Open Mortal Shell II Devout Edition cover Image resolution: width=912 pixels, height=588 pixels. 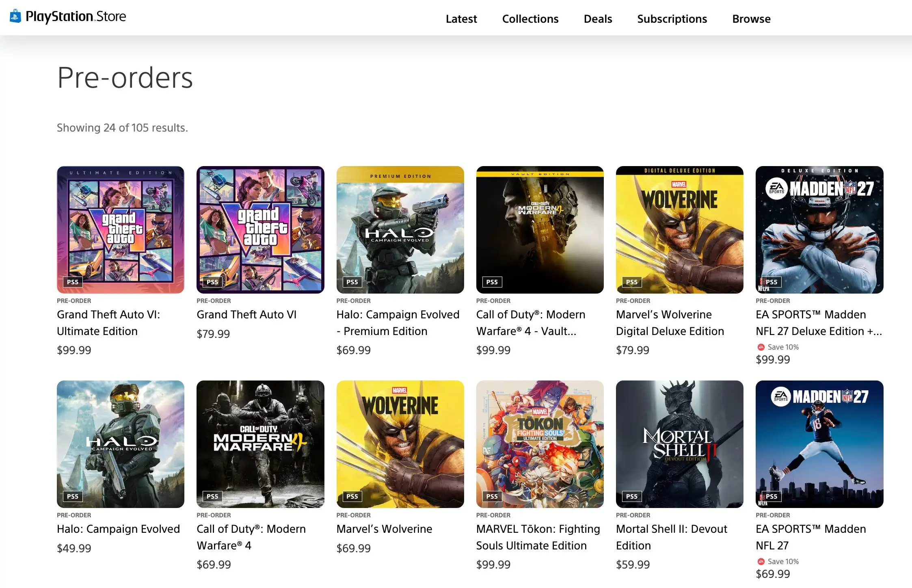pyautogui.click(x=680, y=444)
